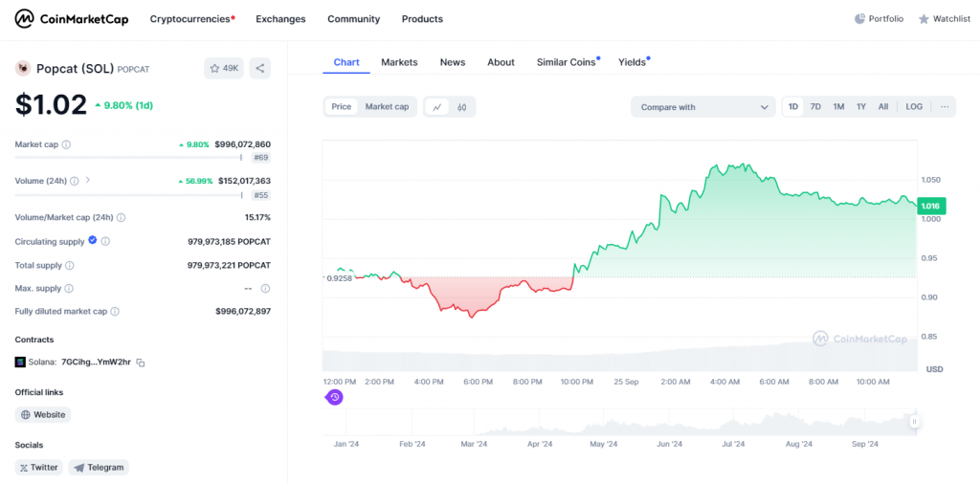This screenshot has height=483, width=980.
Task: Open Cryptocurrencies menu
Action: pos(192,19)
